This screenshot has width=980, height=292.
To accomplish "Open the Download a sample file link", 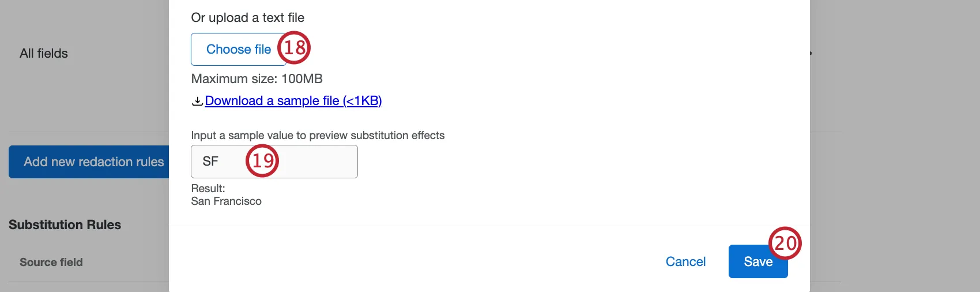I will point(293,101).
